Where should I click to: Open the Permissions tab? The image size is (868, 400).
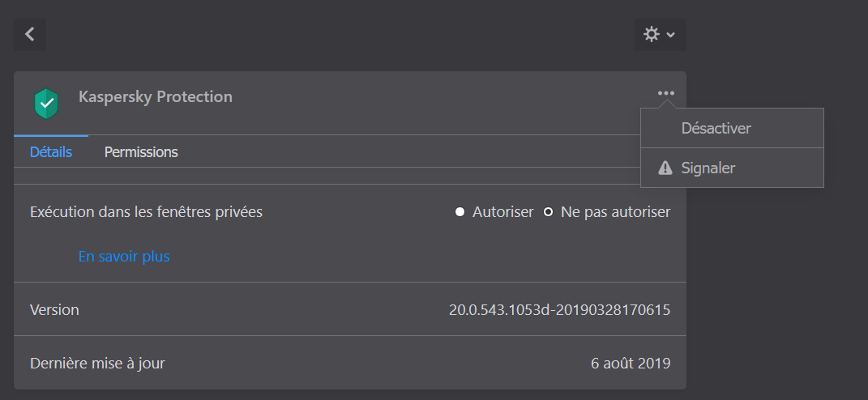coord(141,151)
